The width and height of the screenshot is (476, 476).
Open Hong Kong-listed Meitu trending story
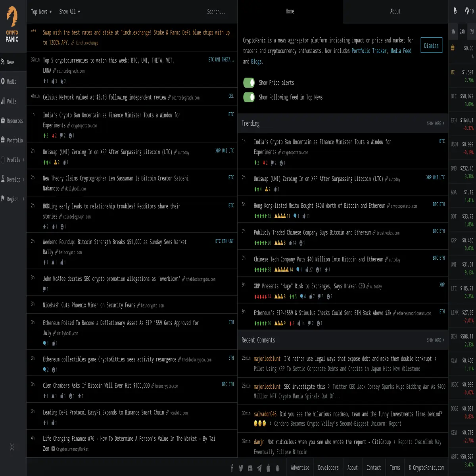click(x=319, y=205)
